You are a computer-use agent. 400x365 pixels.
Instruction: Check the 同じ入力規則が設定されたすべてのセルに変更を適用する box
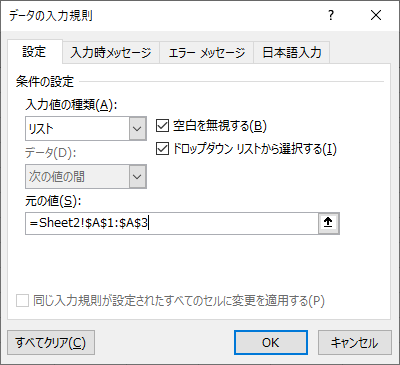click(22, 301)
